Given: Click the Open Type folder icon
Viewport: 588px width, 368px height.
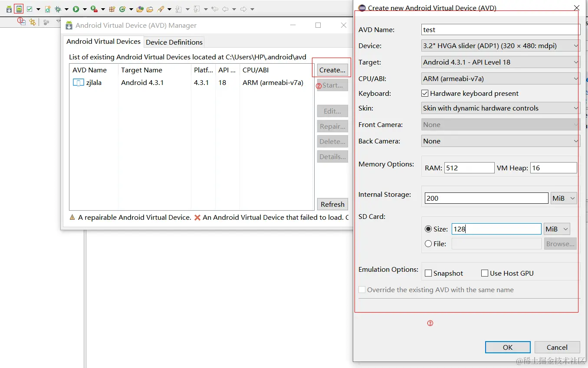Looking at the screenshot, I should pos(140,9).
